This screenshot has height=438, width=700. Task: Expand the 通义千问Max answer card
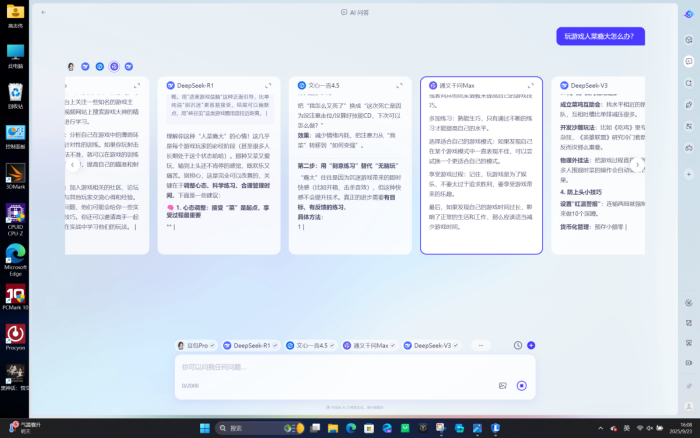[x=530, y=86]
